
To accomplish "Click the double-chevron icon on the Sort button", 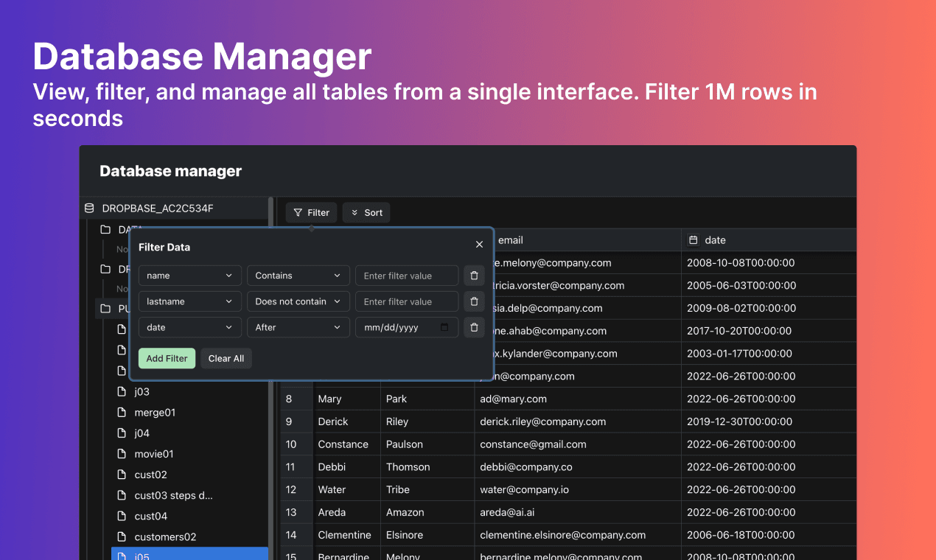I will tap(355, 213).
